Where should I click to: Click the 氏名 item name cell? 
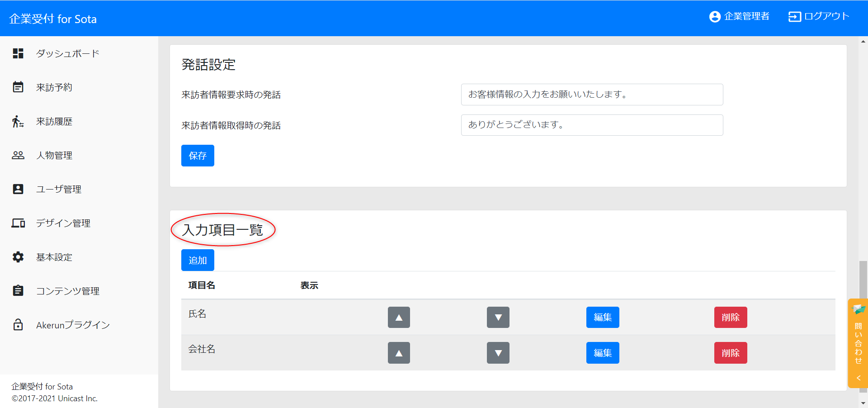pyautogui.click(x=197, y=314)
